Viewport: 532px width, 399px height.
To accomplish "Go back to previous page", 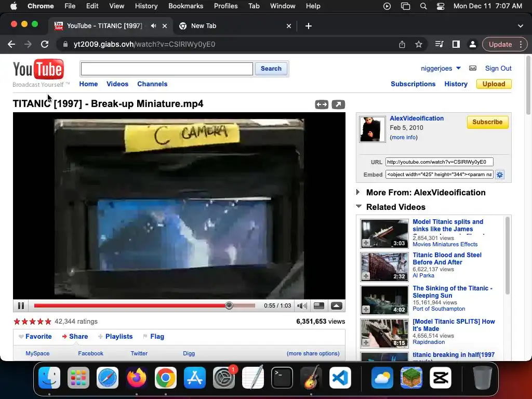I will pos(11,44).
